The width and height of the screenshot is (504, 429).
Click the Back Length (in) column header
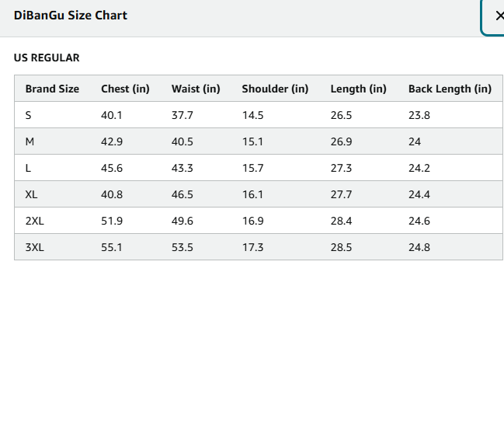[x=450, y=89]
